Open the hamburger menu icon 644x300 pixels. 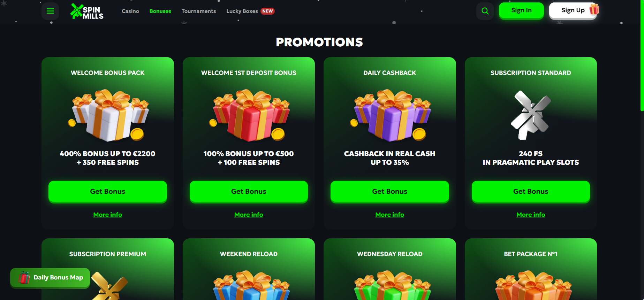pos(50,11)
